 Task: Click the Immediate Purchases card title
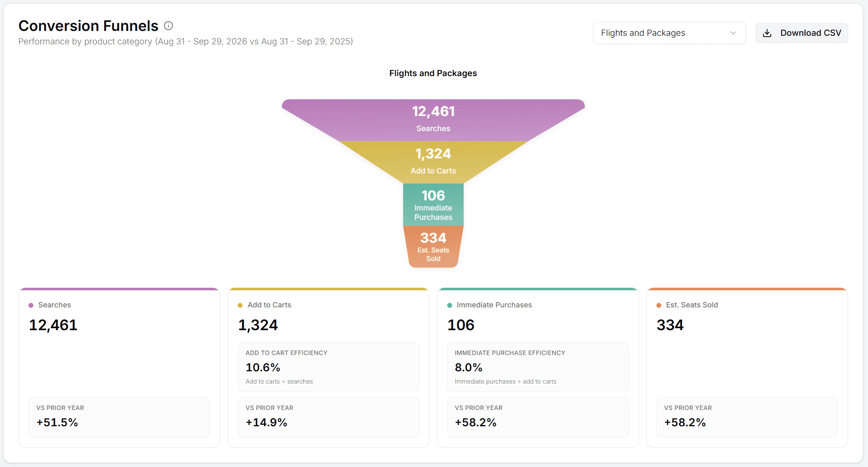point(494,305)
